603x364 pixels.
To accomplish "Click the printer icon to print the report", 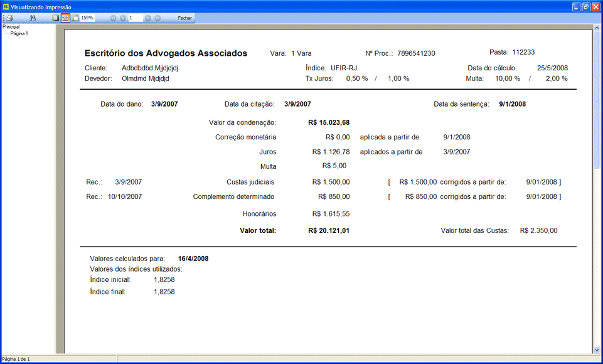I will click(x=9, y=18).
